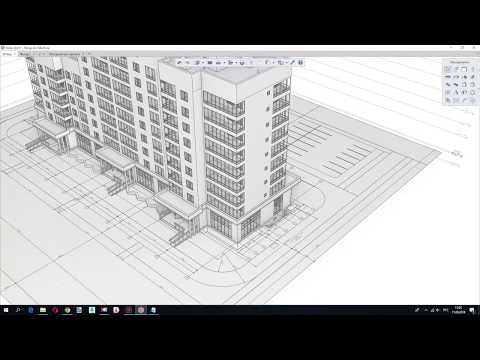Image resolution: width=480 pixels, height=360 pixels.
Task: Open the dropdown arrow left of the eyedropper icon
Action: [x=287, y=62]
